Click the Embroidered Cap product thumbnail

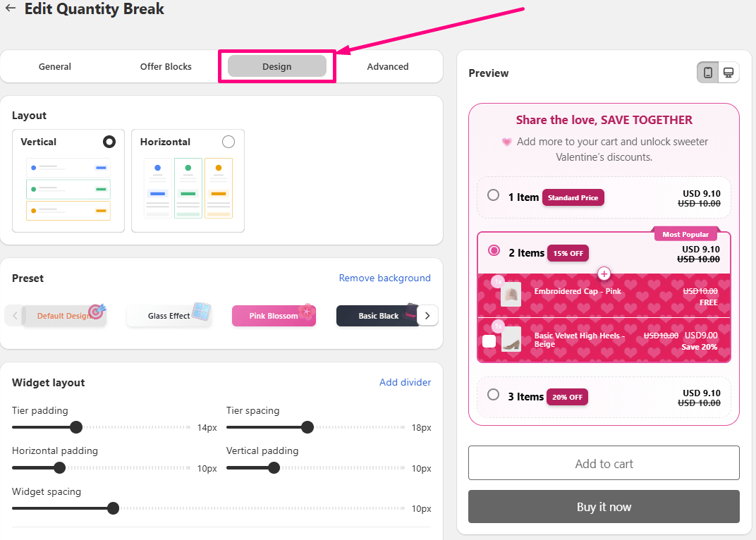tap(511, 294)
